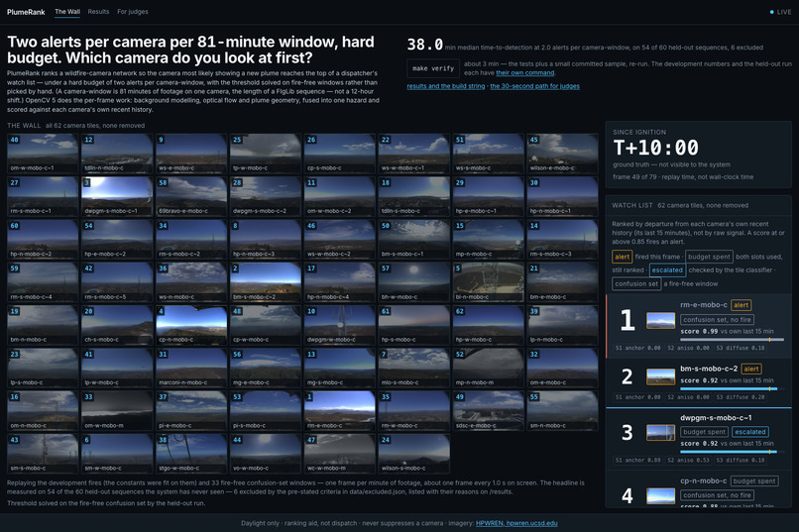Select the sdsc-e-mobo-c camera tile
This screenshot has width=799, height=532.
pos(488,411)
